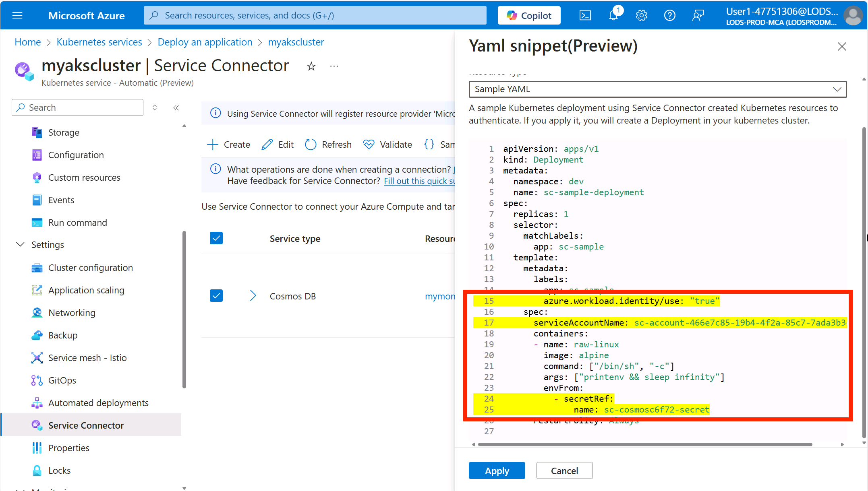Toggle the Cosmos DB checkbox
The height and width of the screenshot is (491, 868).
click(x=216, y=295)
